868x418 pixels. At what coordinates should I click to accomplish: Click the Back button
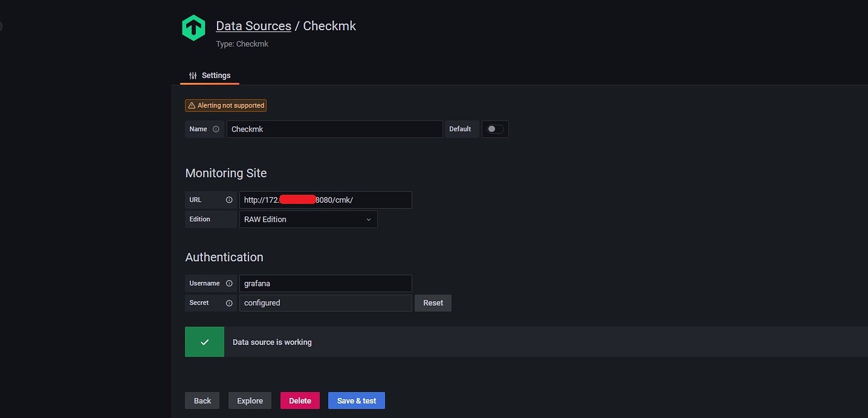[202, 400]
